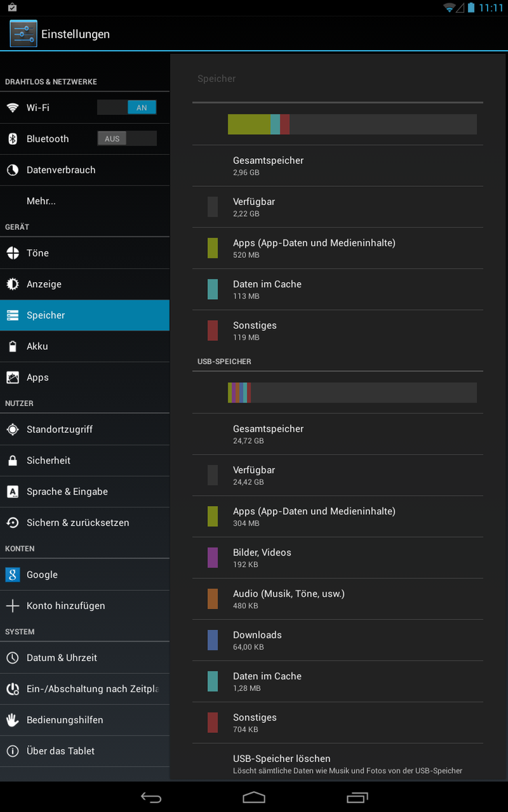
Task: Open the Töne sound settings icon
Action: click(x=13, y=253)
